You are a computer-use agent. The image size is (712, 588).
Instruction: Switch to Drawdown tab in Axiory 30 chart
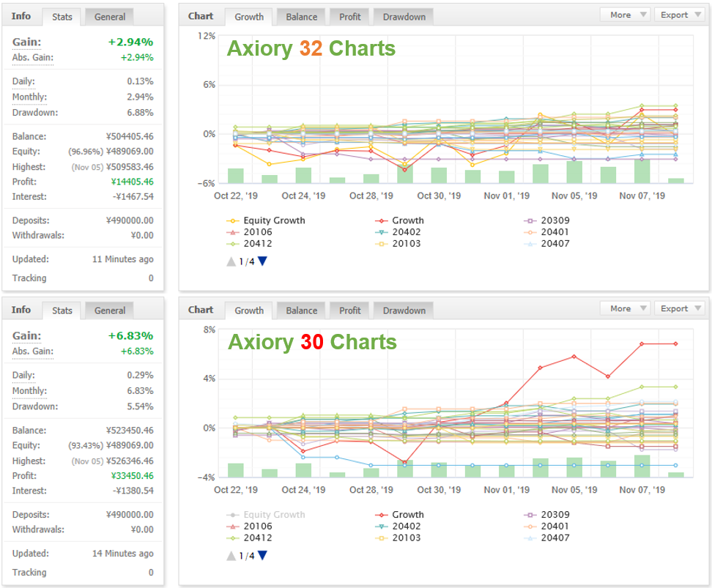404,310
